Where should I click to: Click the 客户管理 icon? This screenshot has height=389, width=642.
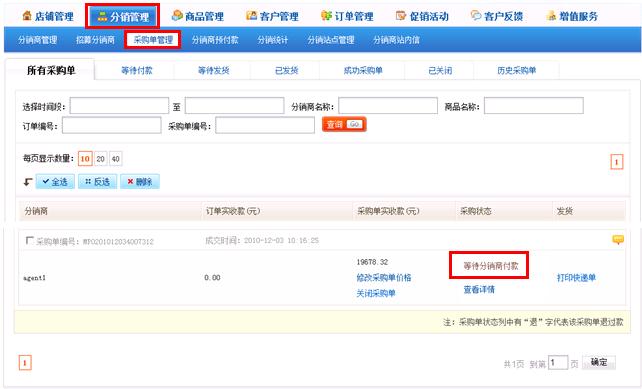point(251,16)
